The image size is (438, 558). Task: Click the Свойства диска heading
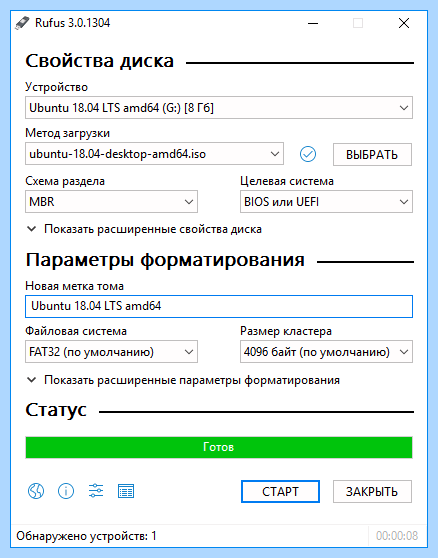click(x=100, y=61)
